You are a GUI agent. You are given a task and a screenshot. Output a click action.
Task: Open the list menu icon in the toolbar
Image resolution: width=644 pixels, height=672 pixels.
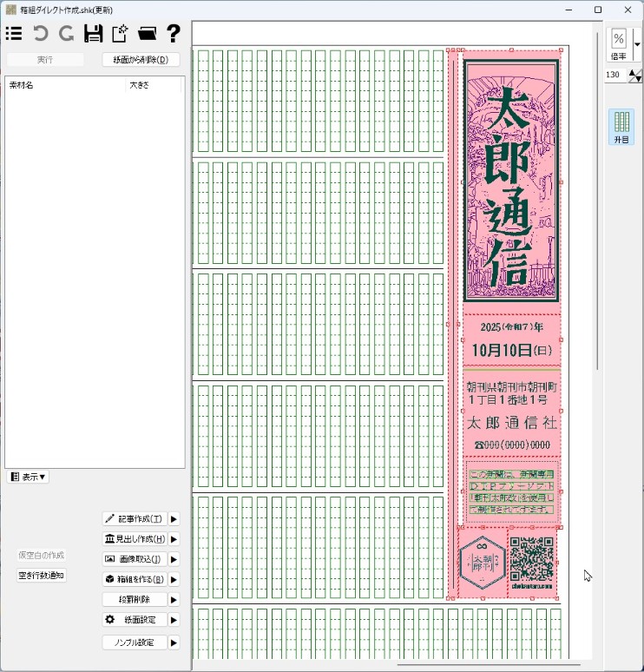point(14,34)
